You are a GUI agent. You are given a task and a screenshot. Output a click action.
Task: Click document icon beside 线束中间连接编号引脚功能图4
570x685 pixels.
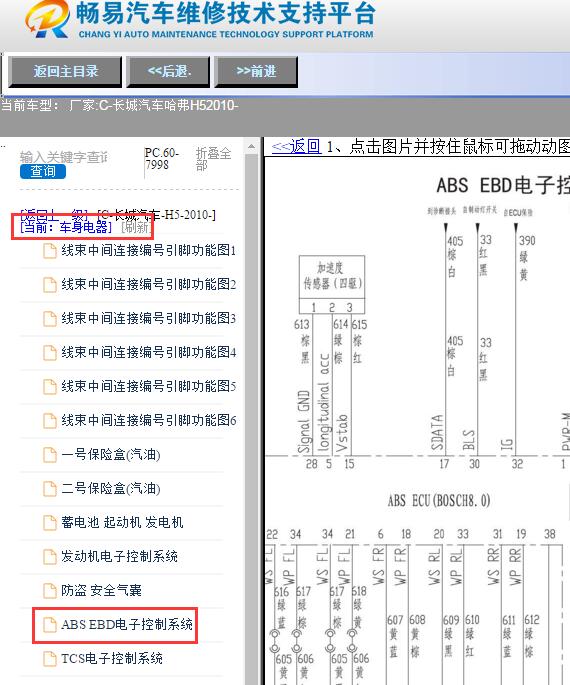click(50, 353)
